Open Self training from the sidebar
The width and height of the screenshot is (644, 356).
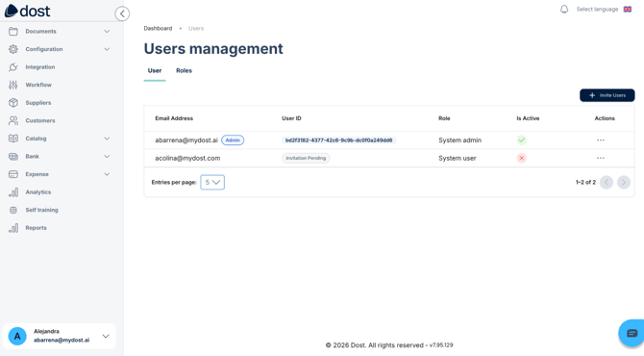click(x=42, y=210)
